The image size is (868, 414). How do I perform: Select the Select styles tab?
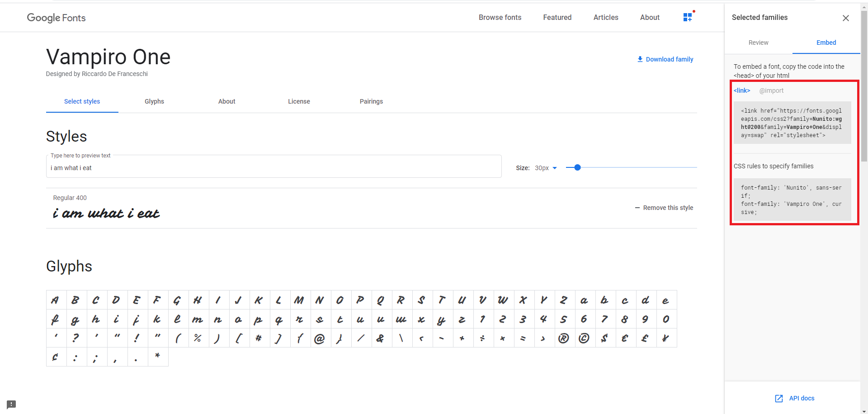[x=82, y=101]
